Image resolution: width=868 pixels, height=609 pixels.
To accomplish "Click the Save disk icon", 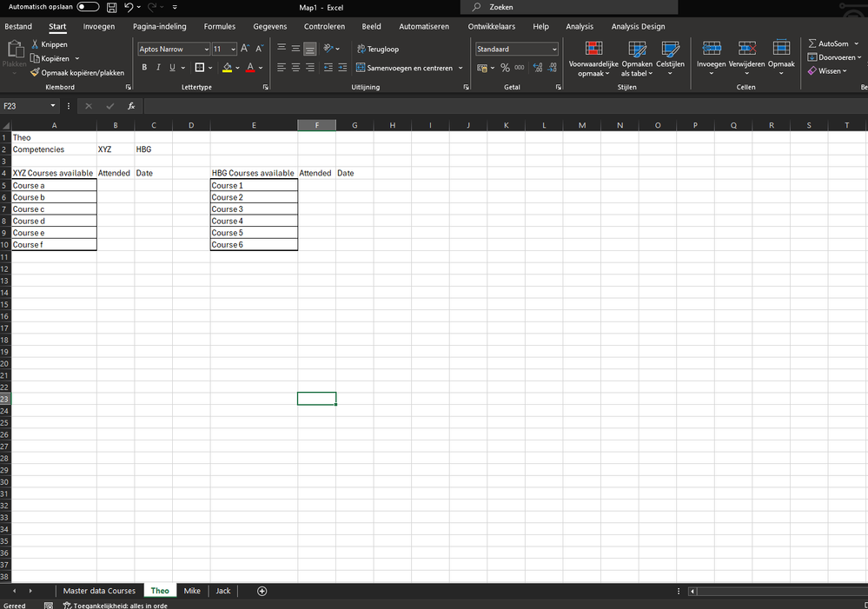I will 112,7.
